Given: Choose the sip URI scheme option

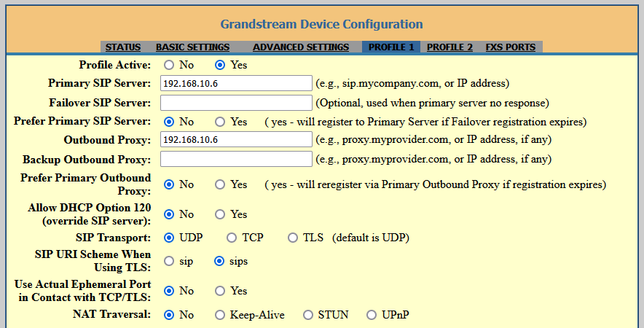Looking at the screenshot, I should click(169, 261).
